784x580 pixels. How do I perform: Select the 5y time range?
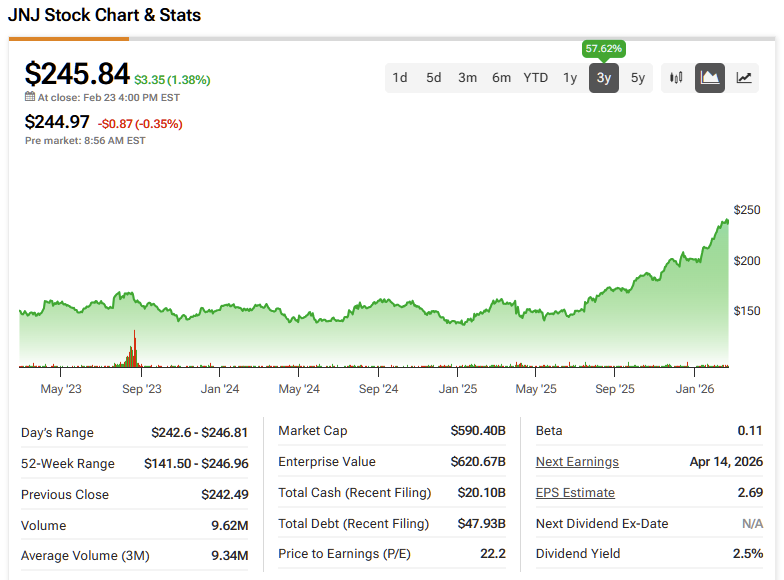(638, 78)
